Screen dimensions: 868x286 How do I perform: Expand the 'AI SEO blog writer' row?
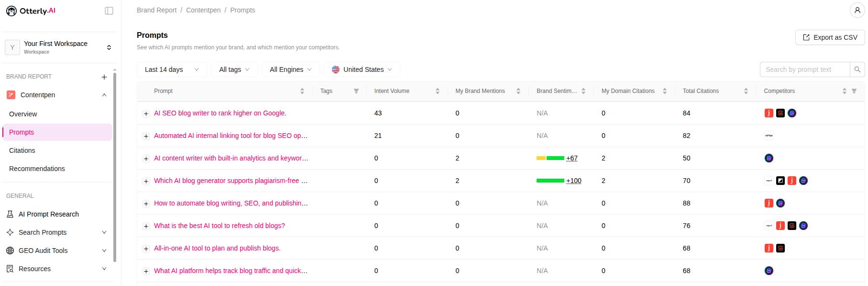tap(146, 114)
